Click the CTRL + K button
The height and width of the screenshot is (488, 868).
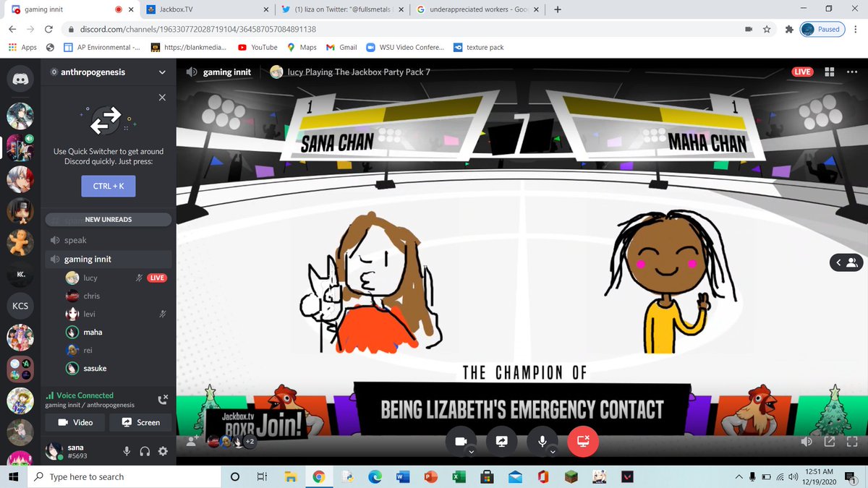pyautogui.click(x=108, y=186)
